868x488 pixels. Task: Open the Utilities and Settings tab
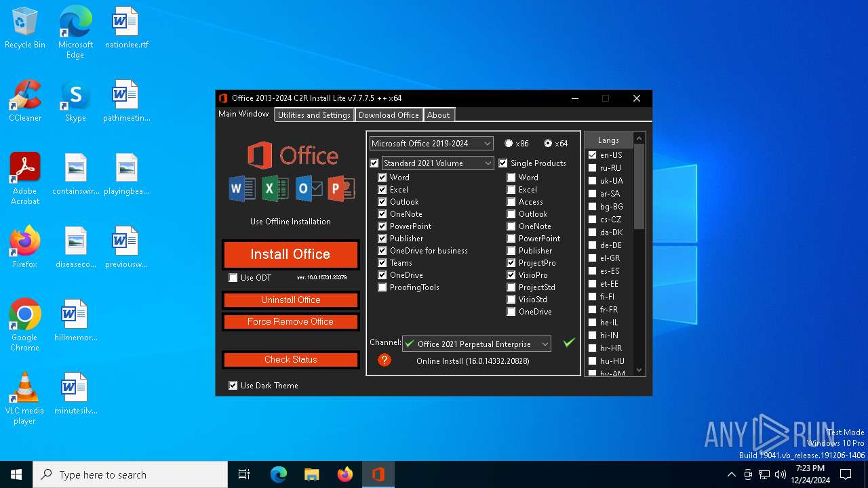pos(314,115)
